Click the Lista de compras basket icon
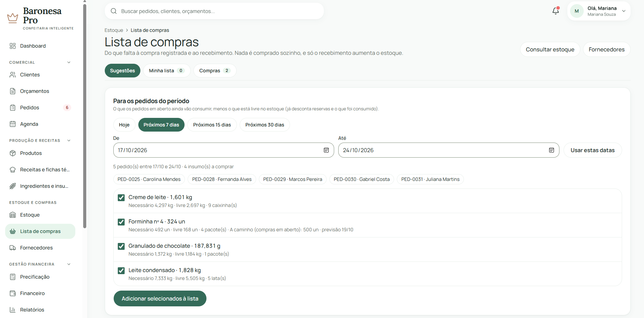 [x=13, y=231]
